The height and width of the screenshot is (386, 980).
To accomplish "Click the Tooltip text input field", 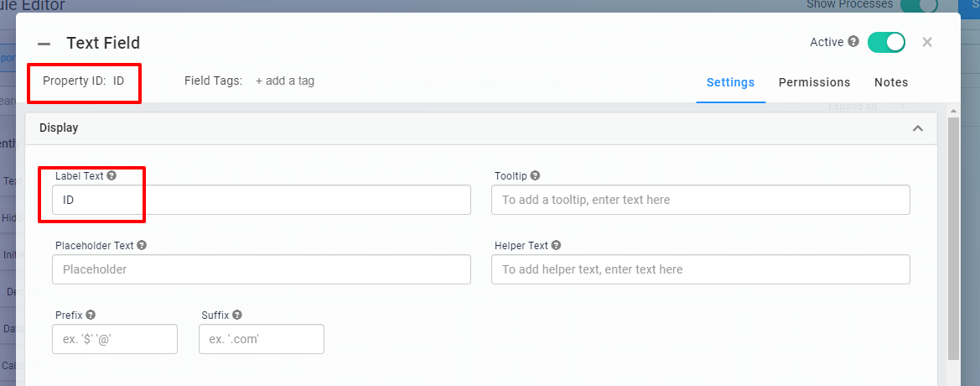I will point(700,200).
